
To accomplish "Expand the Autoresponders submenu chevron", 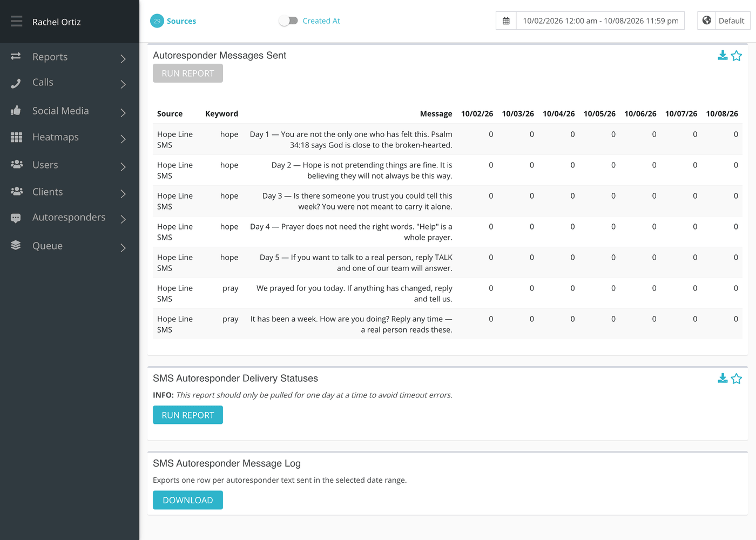I will click(x=123, y=219).
